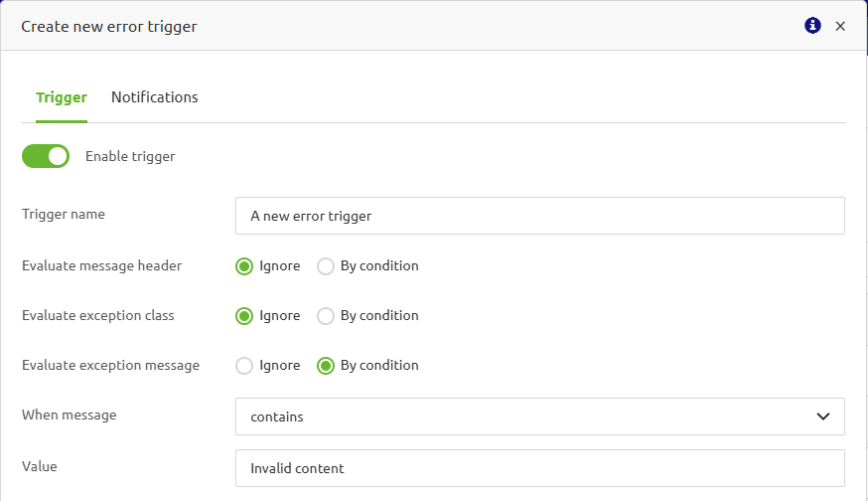The width and height of the screenshot is (868, 501).
Task: Choose By condition for Evaluate message header
Action: pos(326,266)
